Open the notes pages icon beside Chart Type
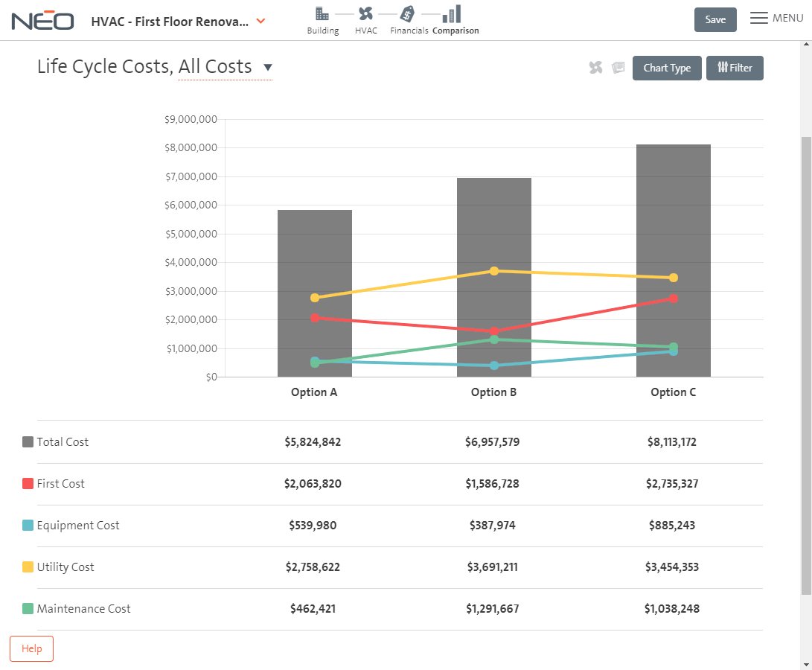 (618, 67)
